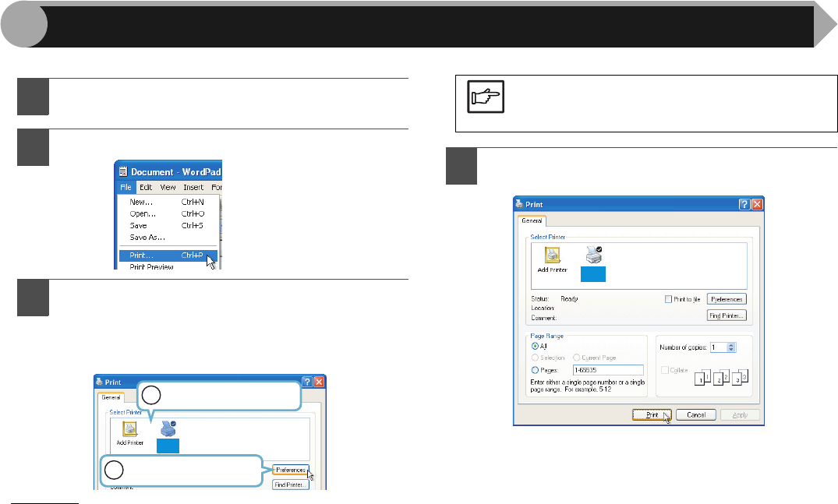Click the WordPad document icon in title bar
Image resolution: width=838 pixels, height=504 pixels.
coord(123,172)
